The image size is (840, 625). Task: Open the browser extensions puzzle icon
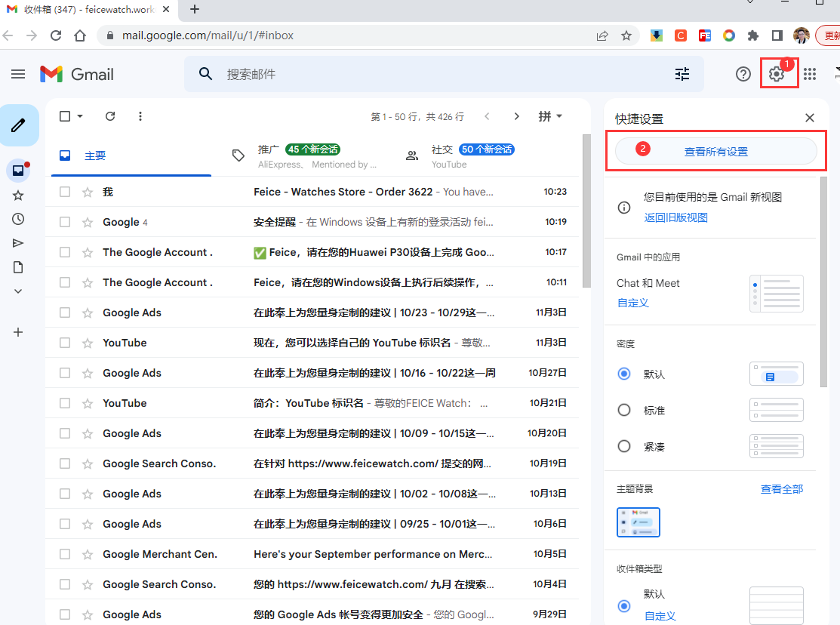752,35
